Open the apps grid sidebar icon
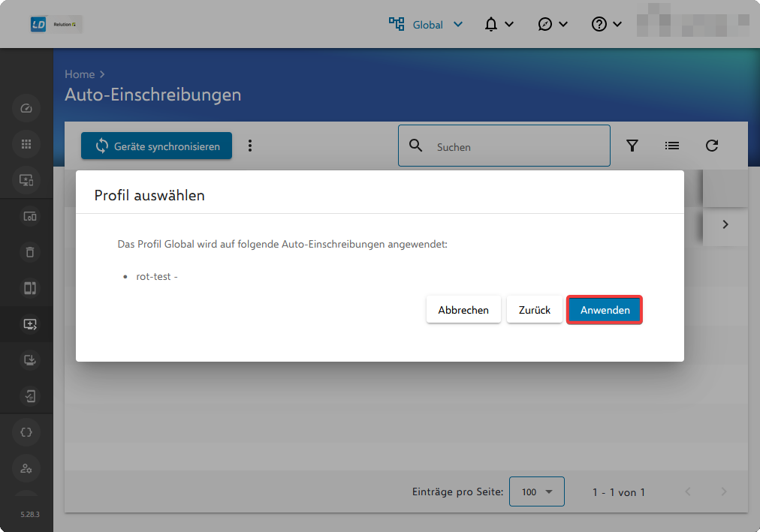 pyautogui.click(x=26, y=144)
